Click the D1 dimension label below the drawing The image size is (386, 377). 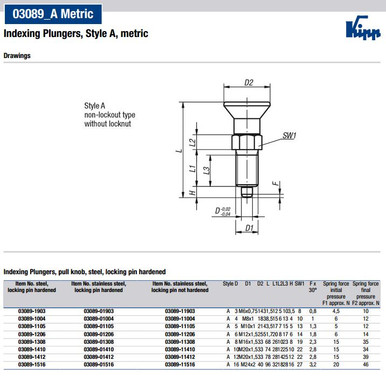coord(249,228)
